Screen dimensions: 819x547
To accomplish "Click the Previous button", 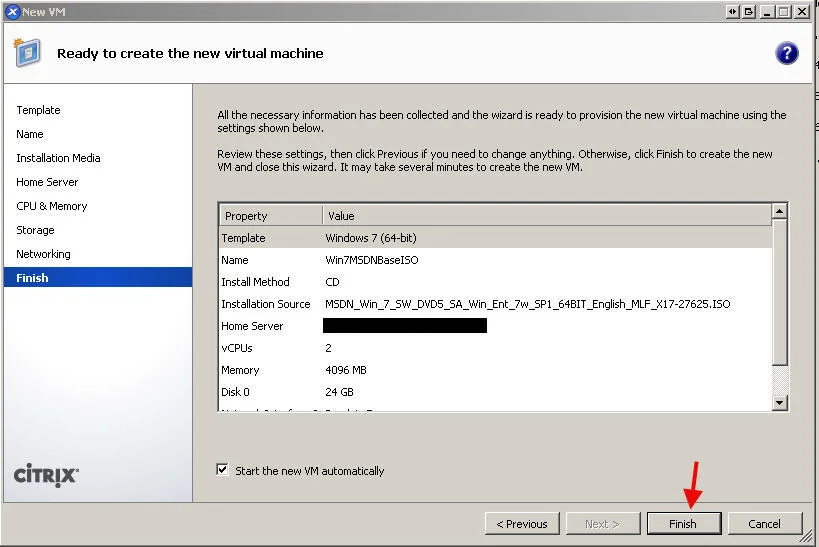I will (x=522, y=523).
